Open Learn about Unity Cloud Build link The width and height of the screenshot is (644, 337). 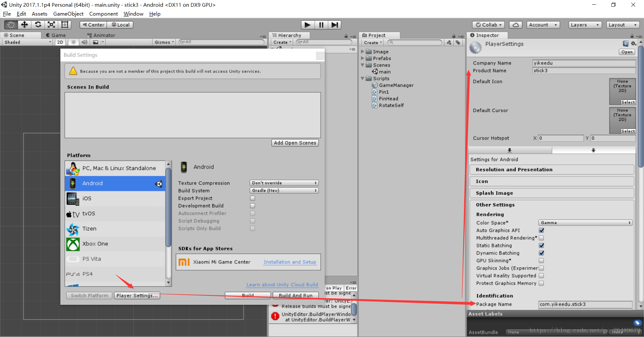click(282, 285)
